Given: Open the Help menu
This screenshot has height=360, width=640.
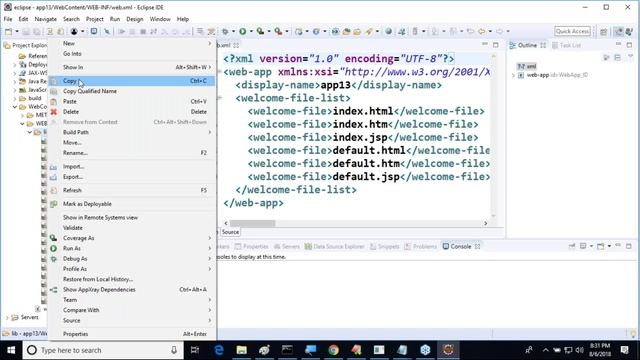Looking at the screenshot, I should (182, 19).
